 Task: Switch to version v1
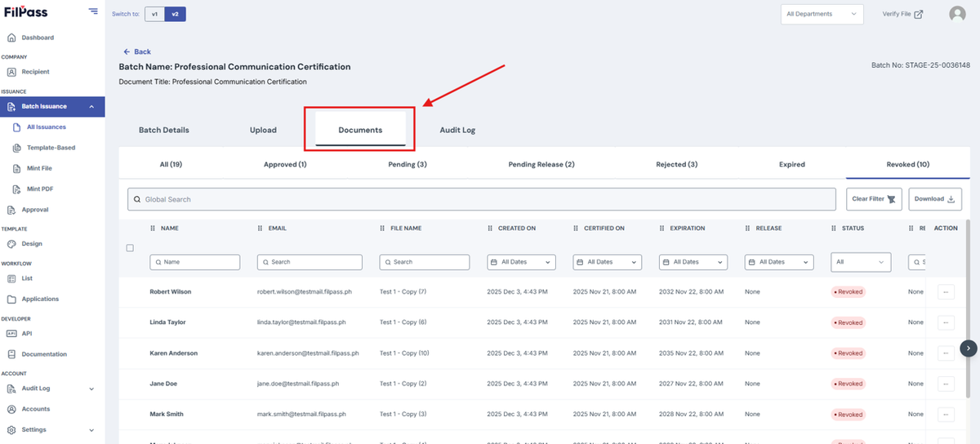pyautogui.click(x=154, y=14)
